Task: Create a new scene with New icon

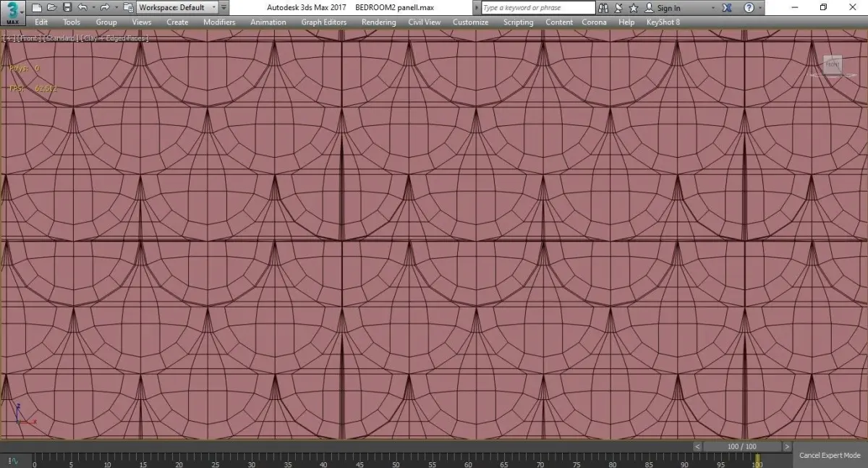Action: 37,8
